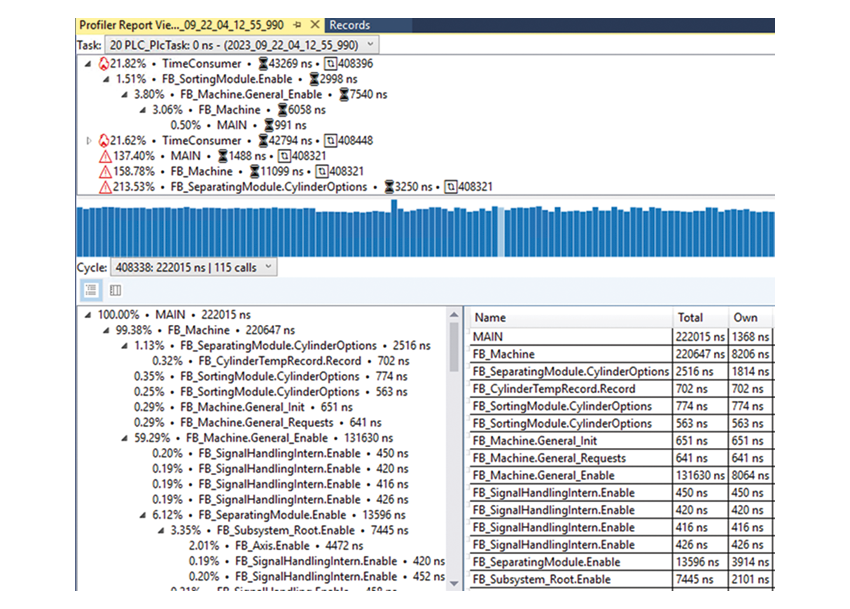Screen dimensions: 850x609
Task: Click the hourglass icon beside 1488 ns
Action: [x=223, y=156]
